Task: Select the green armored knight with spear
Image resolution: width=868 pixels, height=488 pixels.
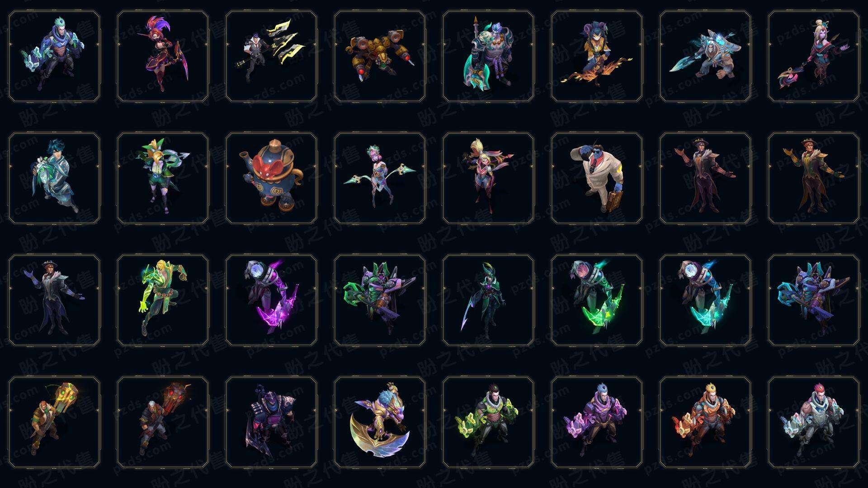Action: click(x=380, y=300)
